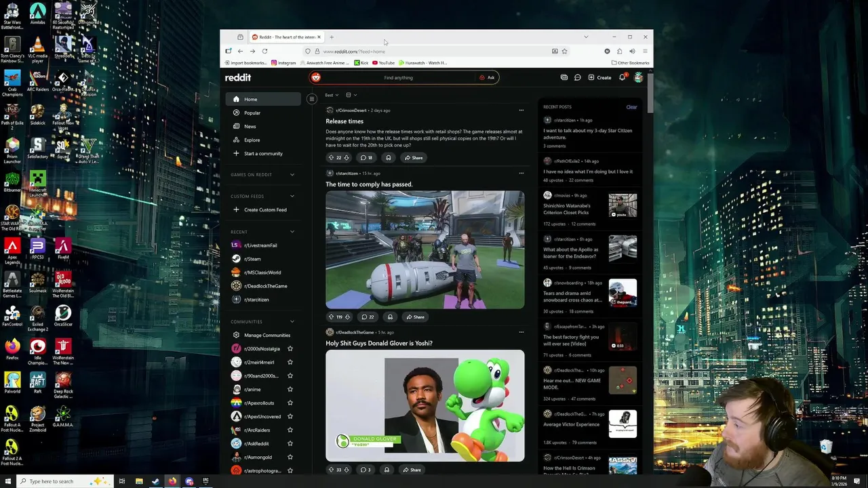Downvote the 'Release times' post
Image resolution: width=868 pixels, height=488 pixels.
click(x=347, y=157)
